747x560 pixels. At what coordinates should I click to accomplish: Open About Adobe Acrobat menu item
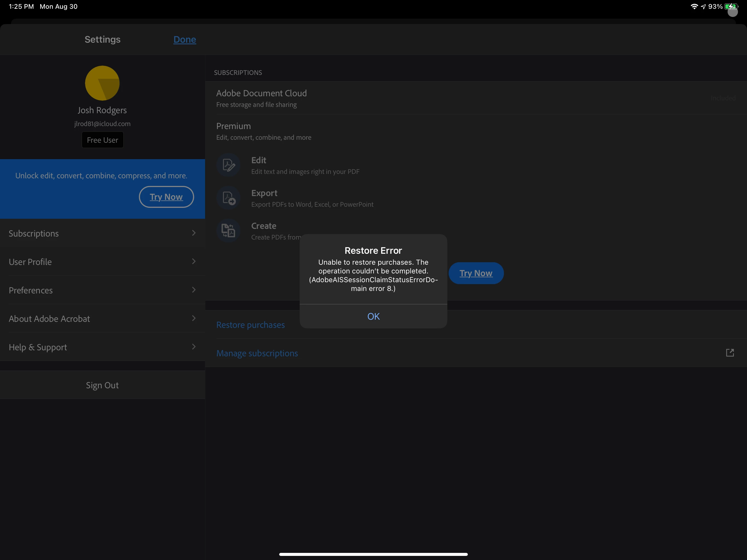[x=49, y=319]
